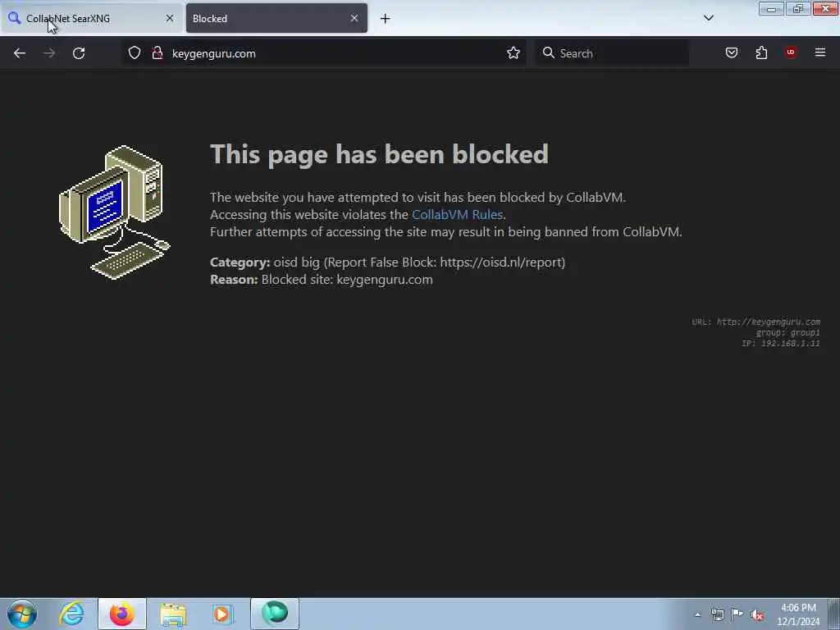Bookmark this page with the star
The height and width of the screenshot is (630, 840).
tap(514, 53)
